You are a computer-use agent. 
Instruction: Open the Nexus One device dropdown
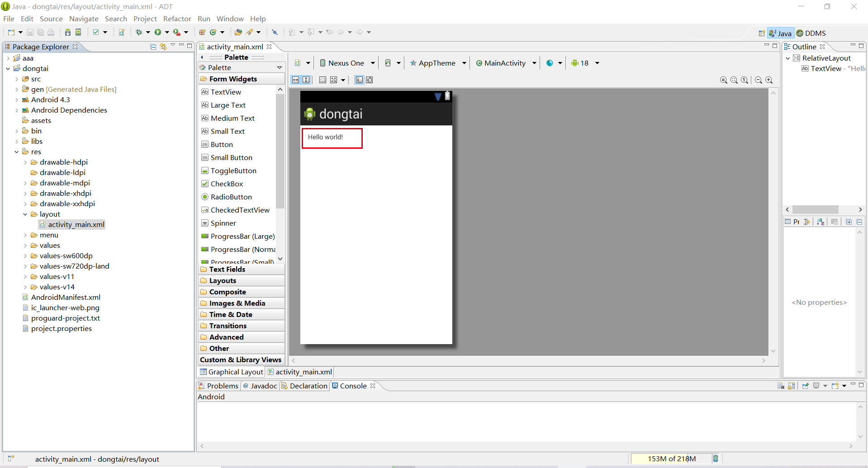tap(347, 63)
